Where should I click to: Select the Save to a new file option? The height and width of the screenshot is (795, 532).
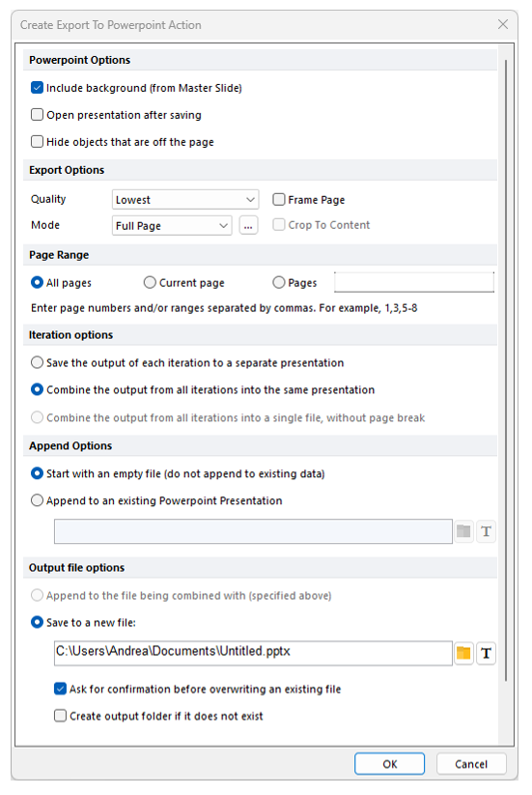(x=37, y=622)
